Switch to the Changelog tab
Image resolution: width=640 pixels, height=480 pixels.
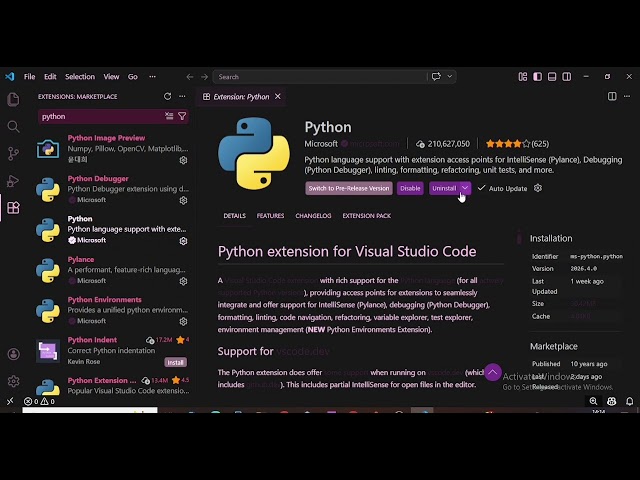[x=313, y=216]
